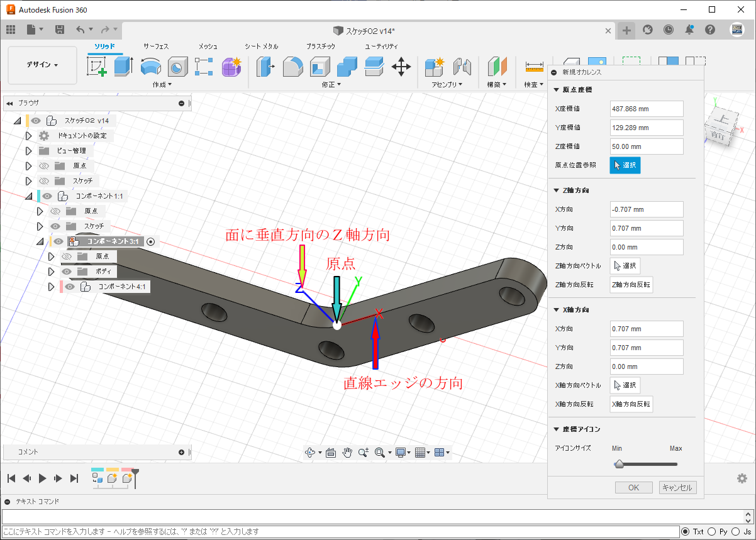Open the デザイン workspace dropdown
Image resolution: width=756 pixels, height=540 pixels.
(x=42, y=65)
